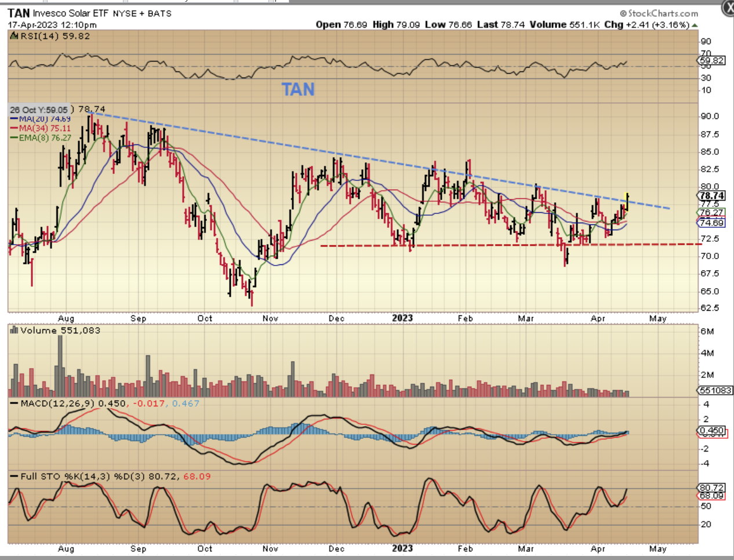Click the blue boxed 74.69 axis label
The image size is (734, 560).
click(711, 223)
